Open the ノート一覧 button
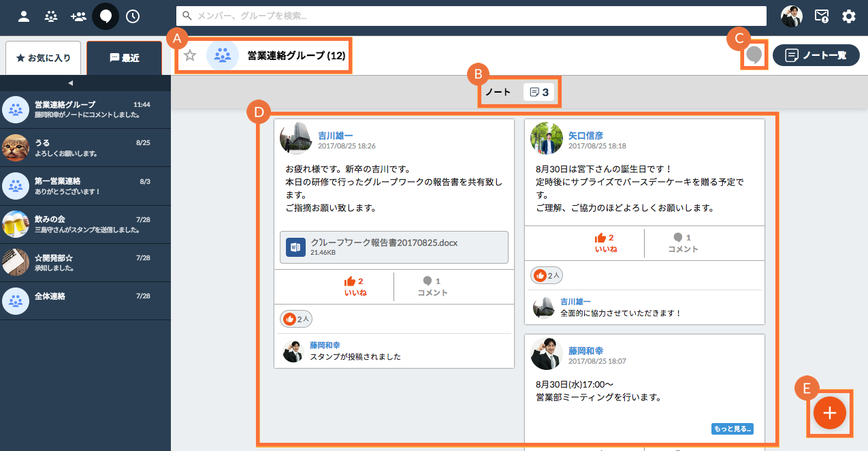The height and width of the screenshot is (451, 868). pyautogui.click(x=816, y=56)
